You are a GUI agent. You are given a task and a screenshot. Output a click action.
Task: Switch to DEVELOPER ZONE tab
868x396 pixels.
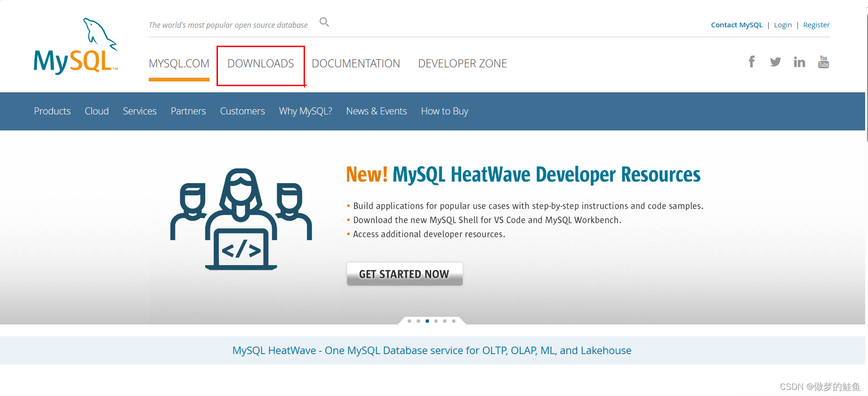pos(462,64)
